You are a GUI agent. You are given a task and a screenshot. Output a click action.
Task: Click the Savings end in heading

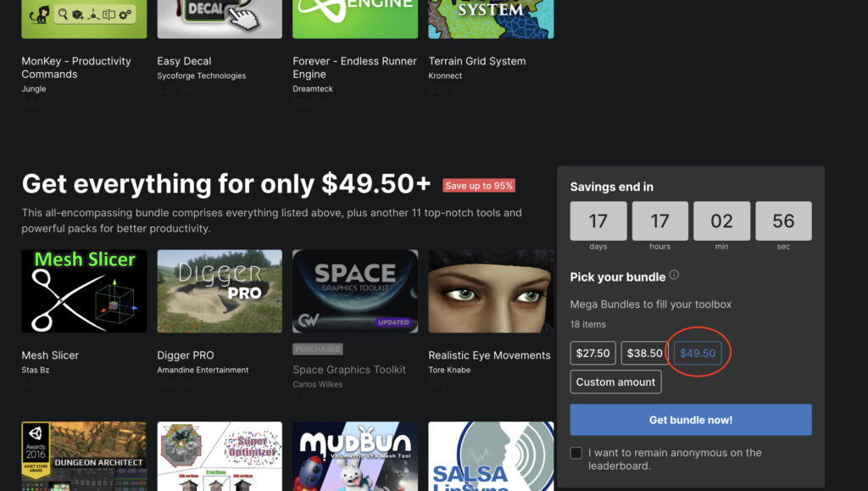612,187
